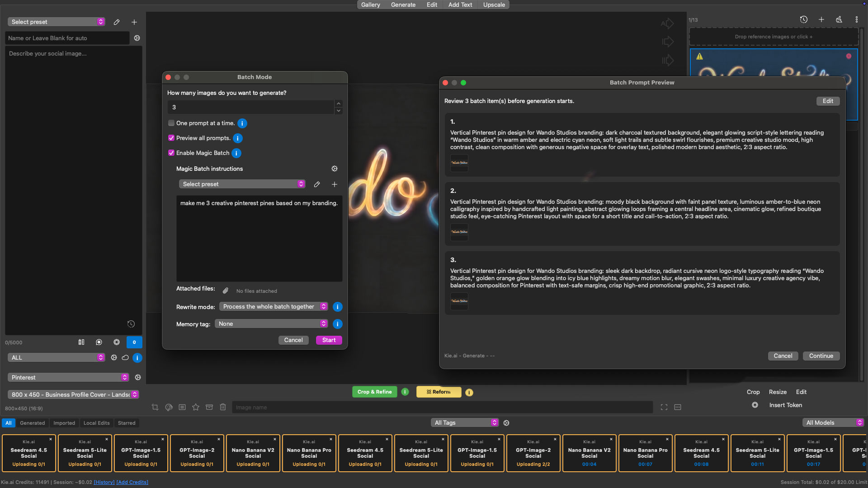This screenshot has height=488, width=868.
Task: Open the top Select preset dropdown in left panel
Action: pos(57,22)
